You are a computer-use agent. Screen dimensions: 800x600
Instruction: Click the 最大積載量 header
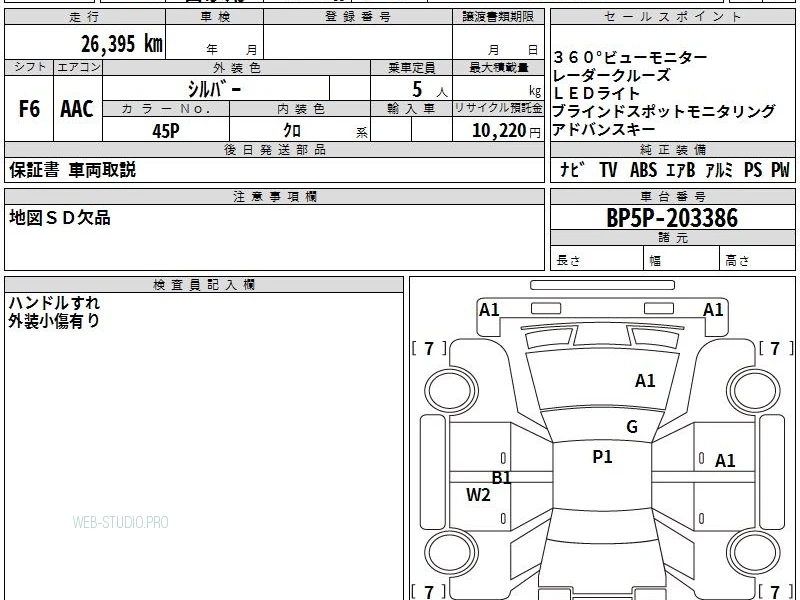[498, 67]
